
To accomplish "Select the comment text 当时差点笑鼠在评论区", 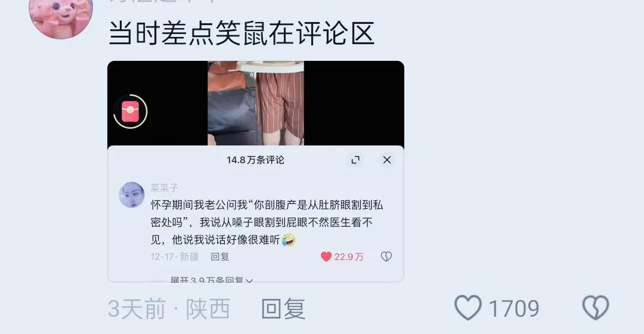I will point(241,33).
